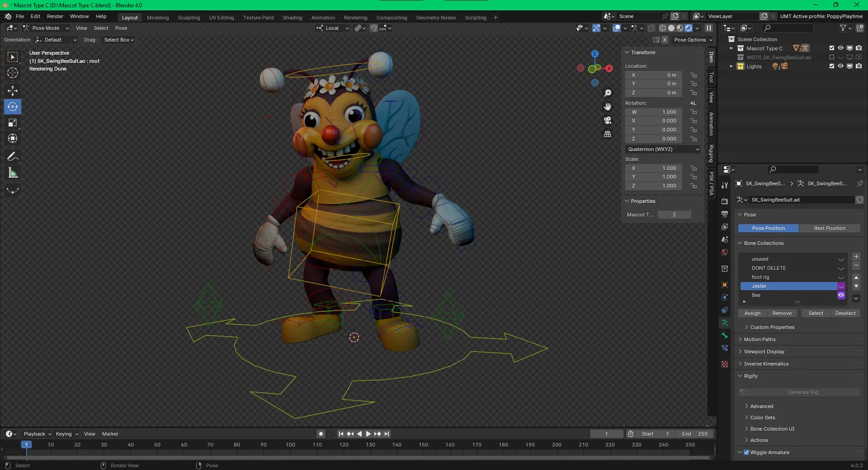Pick the Annotate tool
The height and width of the screenshot is (470, 868).
click(12, 156)
